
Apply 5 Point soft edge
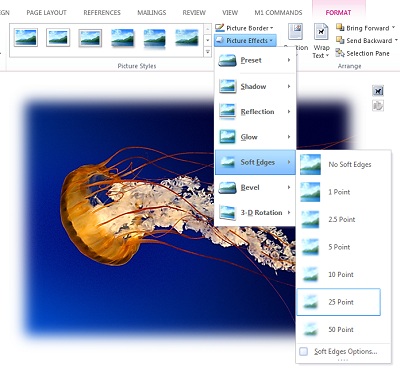click(x=338, y=247)
